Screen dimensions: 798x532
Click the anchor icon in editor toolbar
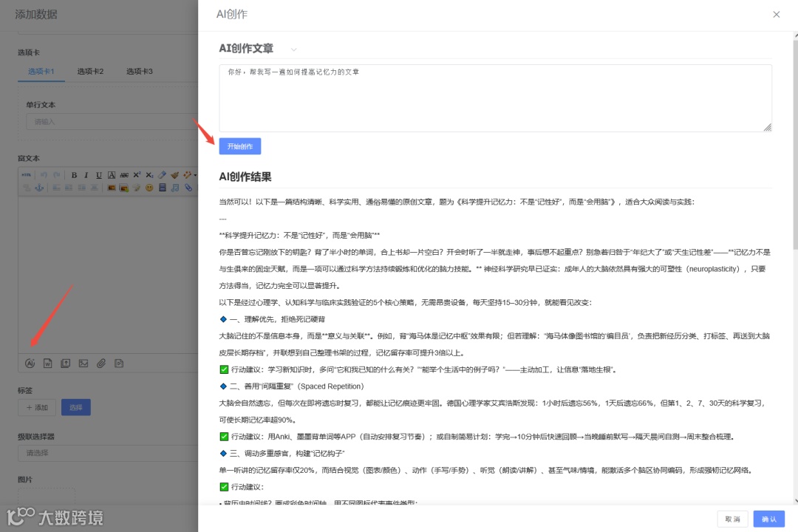pyautogui.click(x=39, y=188)
